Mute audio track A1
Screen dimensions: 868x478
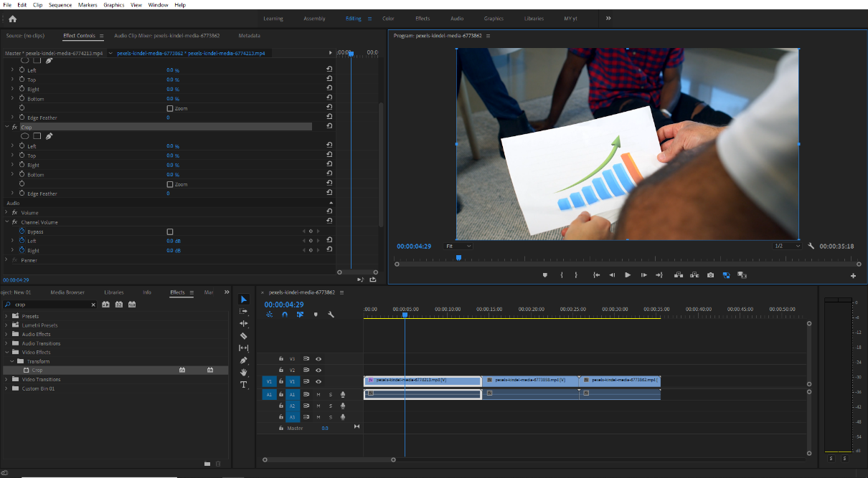pos(319,395)
